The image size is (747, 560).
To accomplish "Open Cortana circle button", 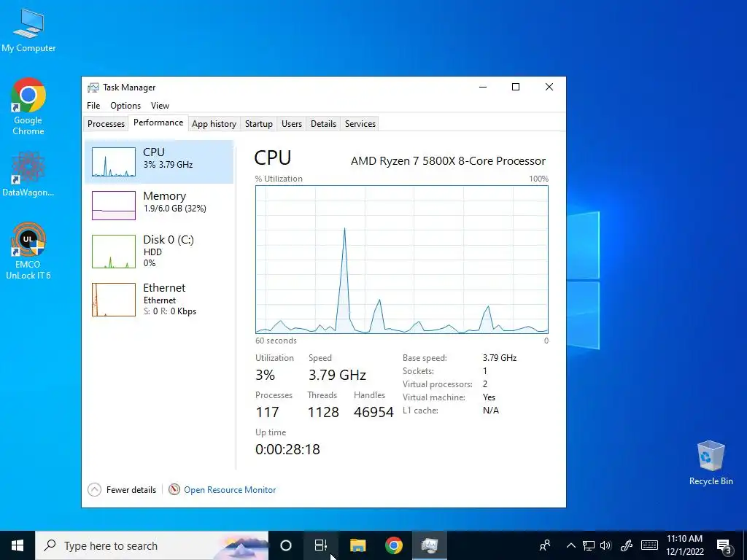I will click(x=286, y=545).
